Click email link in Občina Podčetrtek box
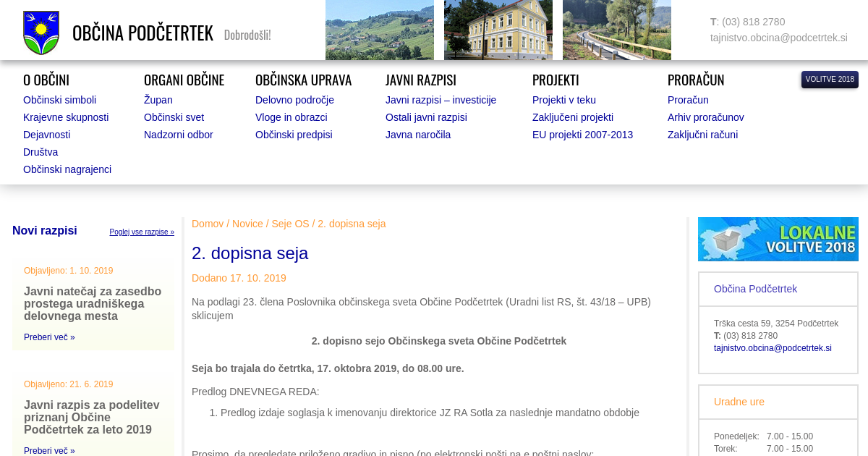Viewport: 868px width, 456px height. point(773,348)
